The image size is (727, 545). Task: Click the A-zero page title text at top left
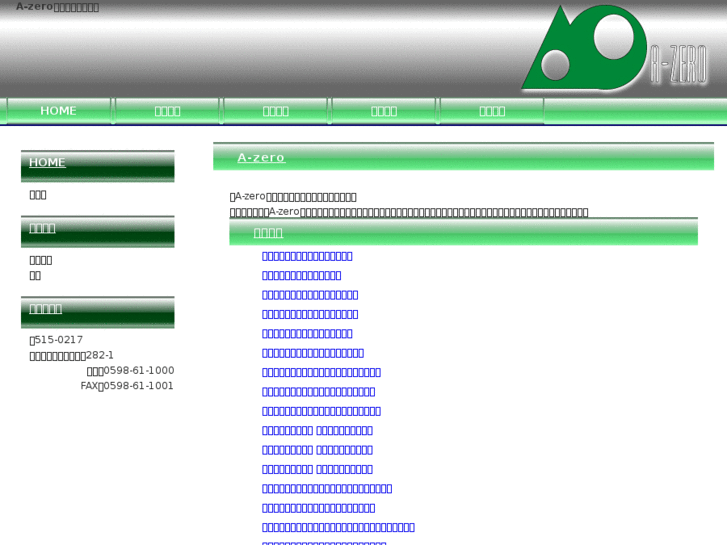pyautogui.click(x=57, y=6)
